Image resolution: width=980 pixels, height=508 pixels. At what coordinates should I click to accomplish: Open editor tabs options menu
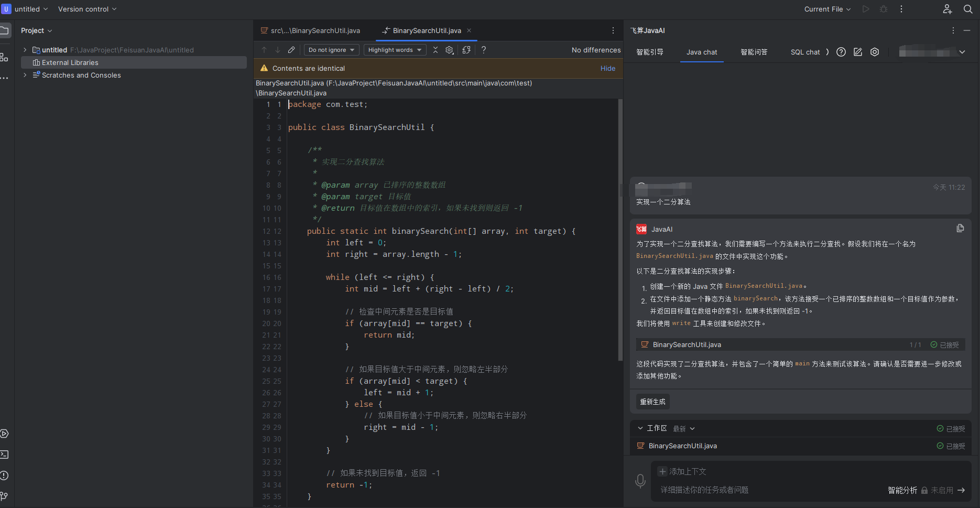point(613,30)
